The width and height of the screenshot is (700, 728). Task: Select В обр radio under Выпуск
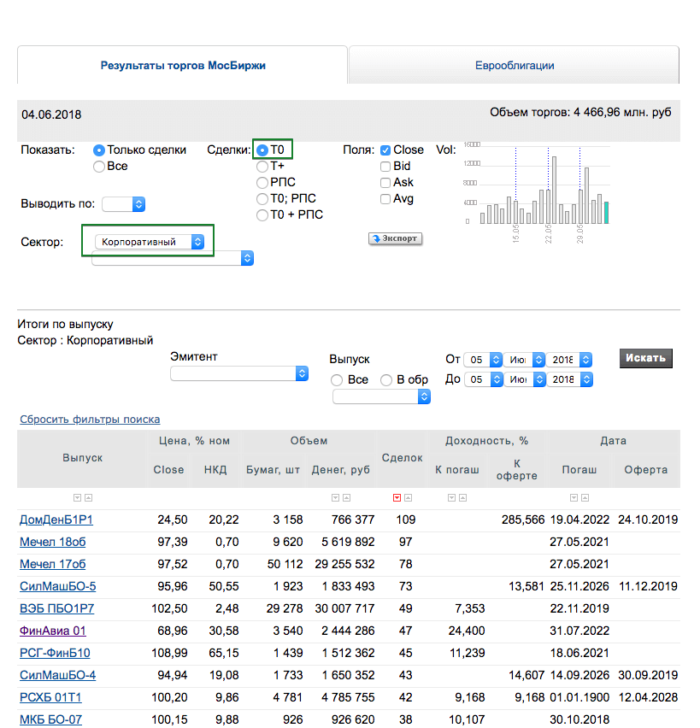point(386,380)
